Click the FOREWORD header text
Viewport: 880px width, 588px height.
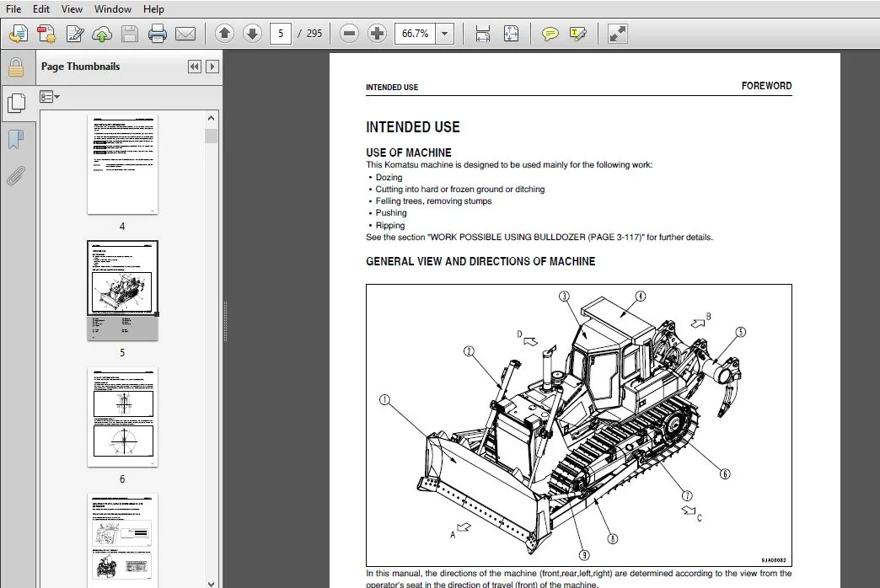[x=766, y=86]
